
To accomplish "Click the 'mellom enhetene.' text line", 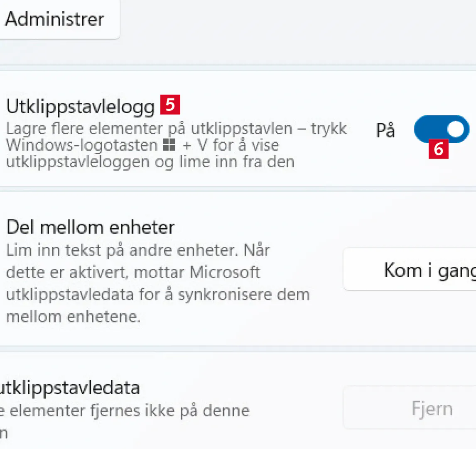I will click(x=73, y=317).
